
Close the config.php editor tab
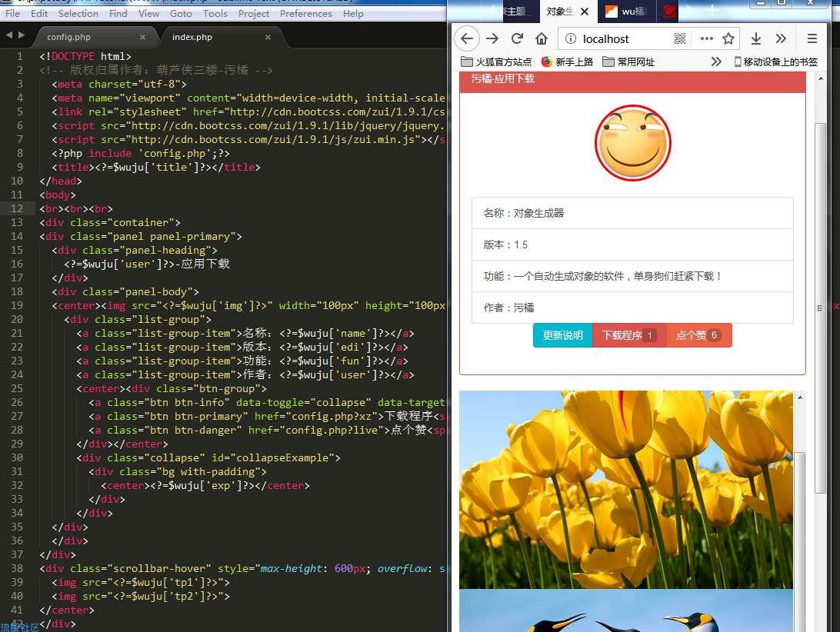[142, 37]
